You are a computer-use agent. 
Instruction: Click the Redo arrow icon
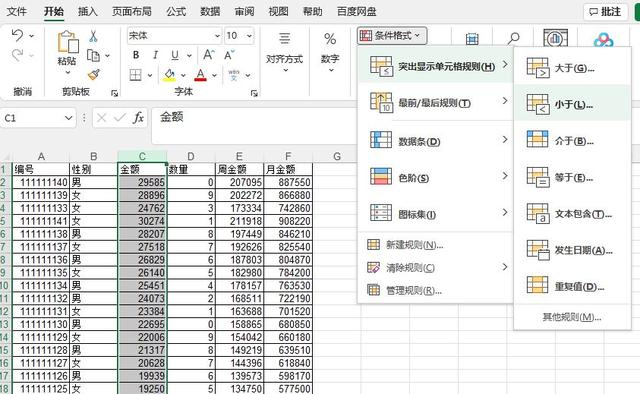click(x=17, y=55)
